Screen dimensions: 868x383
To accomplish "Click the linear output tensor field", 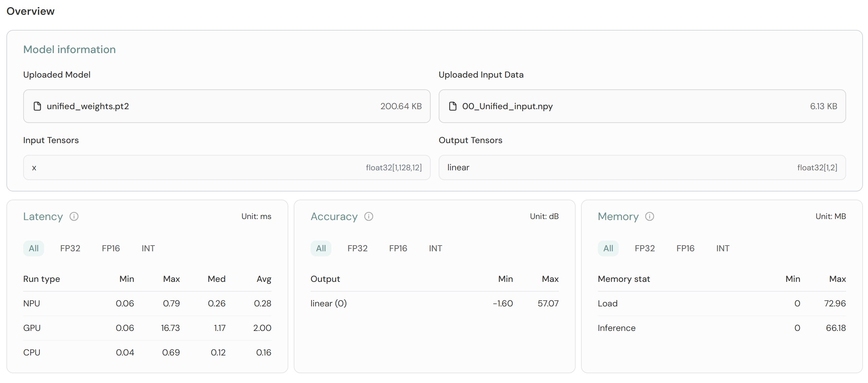I will coord(642,168).
